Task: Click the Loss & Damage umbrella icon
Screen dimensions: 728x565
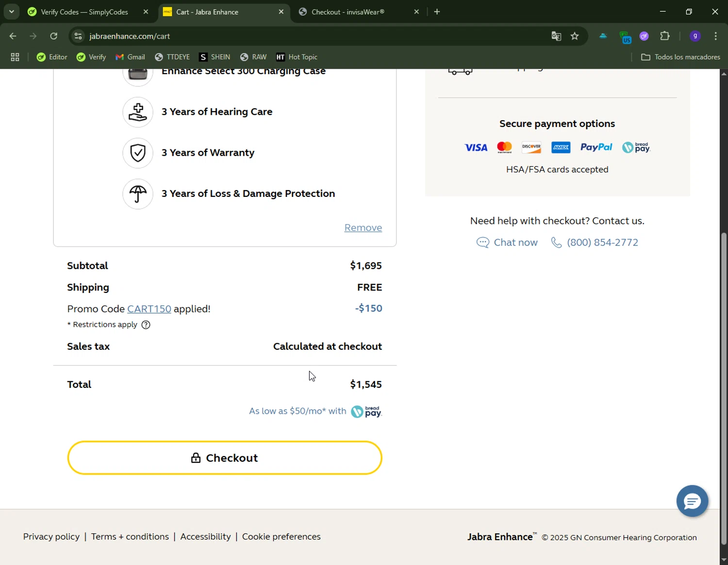Action: click(138, 194)
